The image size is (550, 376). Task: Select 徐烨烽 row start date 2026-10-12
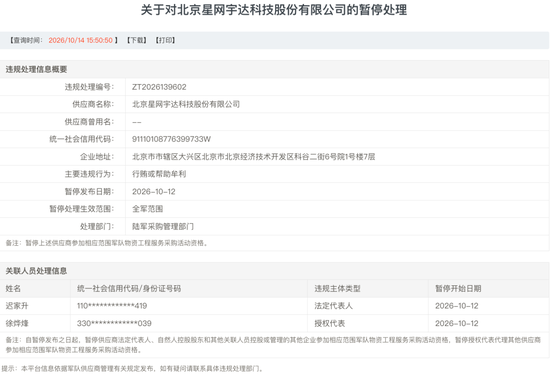coord(457,323)
